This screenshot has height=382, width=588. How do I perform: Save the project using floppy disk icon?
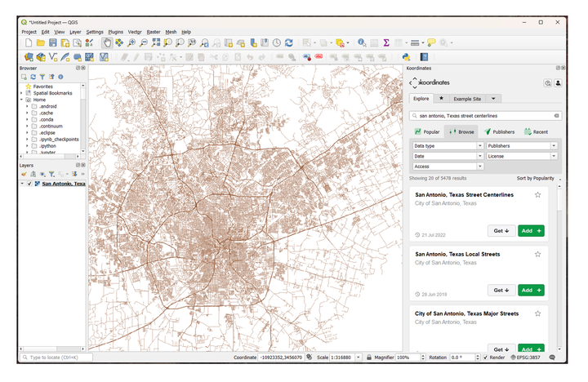pos(53,42)
